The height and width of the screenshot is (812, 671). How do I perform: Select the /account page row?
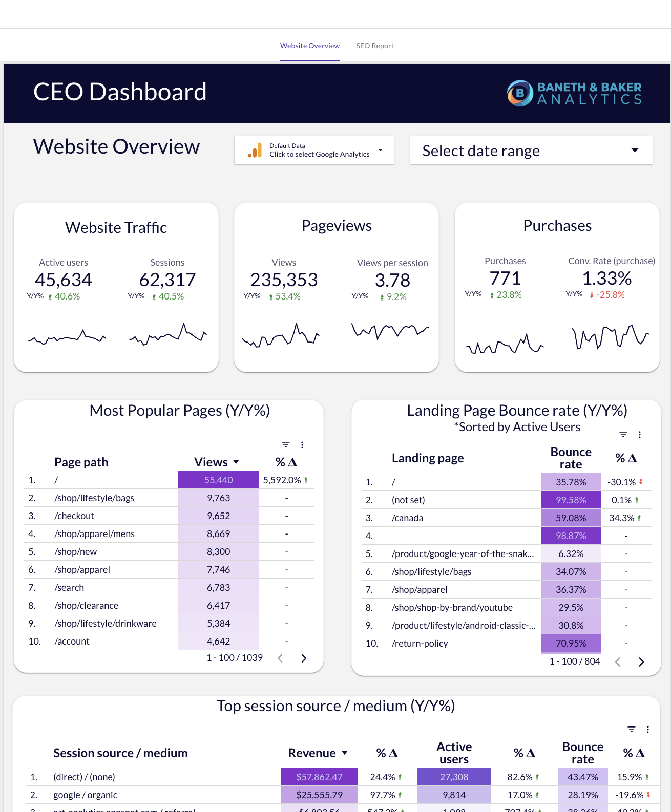click(x=169, y=642)
